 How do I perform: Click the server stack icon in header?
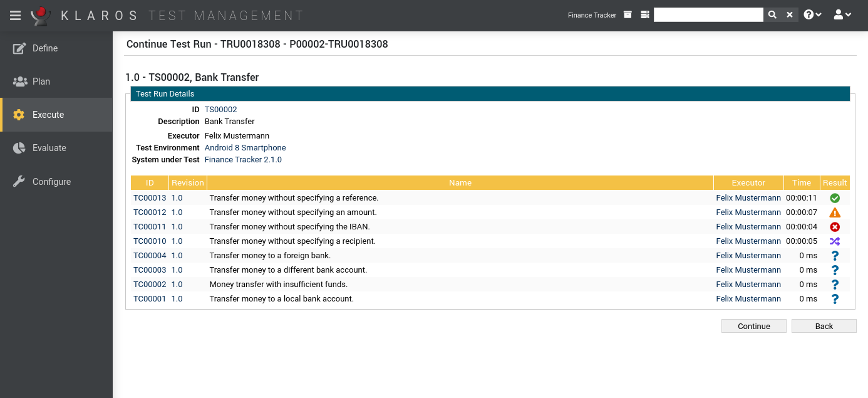[x=645, y=15]
